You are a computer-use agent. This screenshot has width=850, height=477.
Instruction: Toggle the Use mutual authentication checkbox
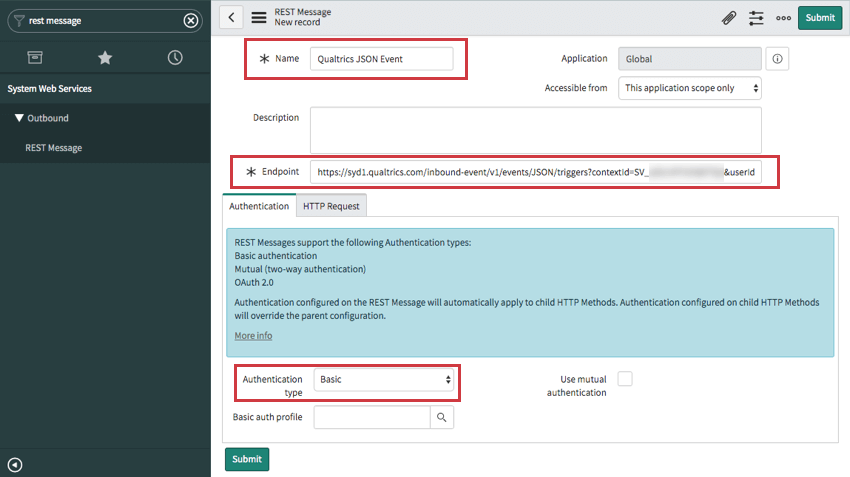(625, 379)
